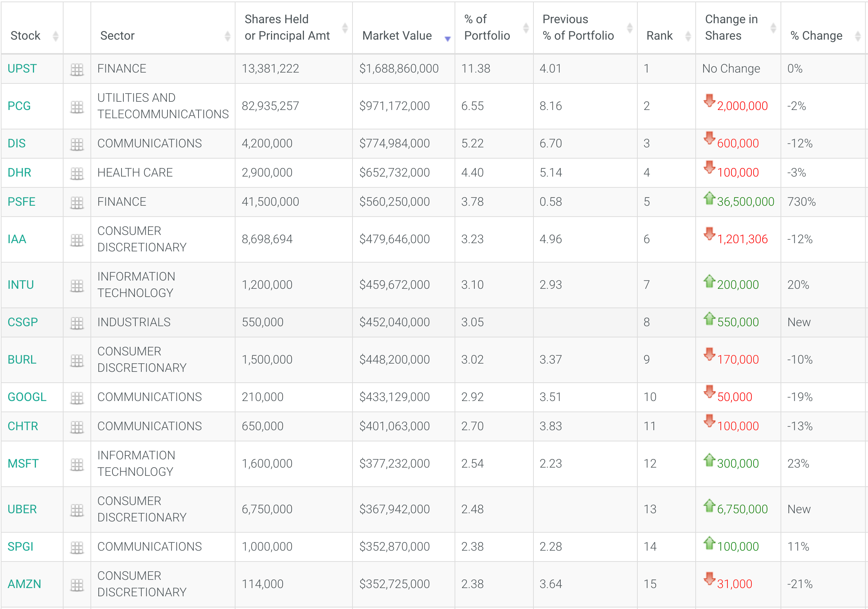The height and width of the screenshot is (609, 868).
Task: Open the grid icon in the CHTR row
Action: pos(77,427)
